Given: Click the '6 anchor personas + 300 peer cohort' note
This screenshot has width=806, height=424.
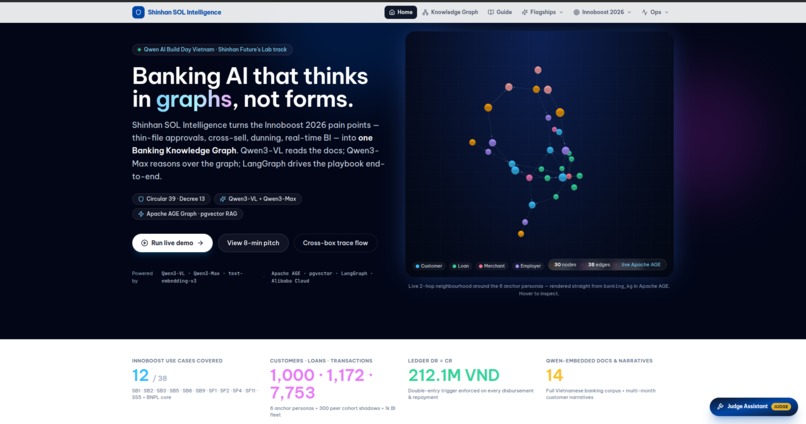Looking at the screenshot, I should click(x=333, y=412).
